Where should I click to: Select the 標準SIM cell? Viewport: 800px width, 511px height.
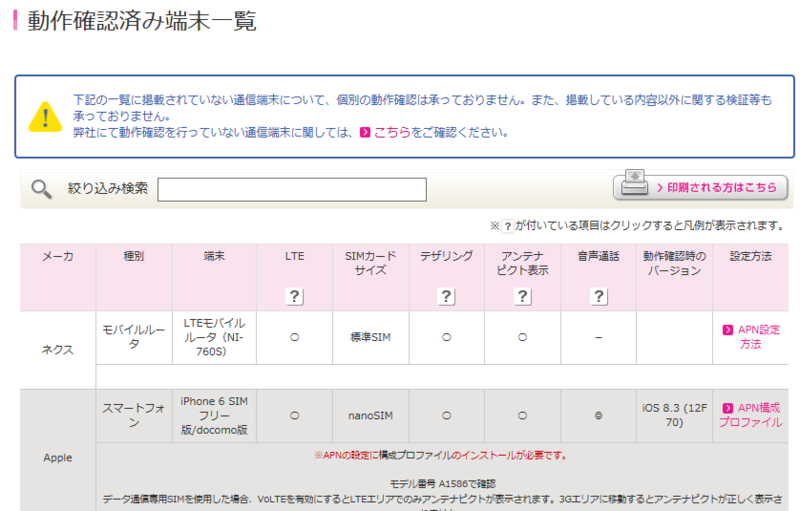coord(370,337)
